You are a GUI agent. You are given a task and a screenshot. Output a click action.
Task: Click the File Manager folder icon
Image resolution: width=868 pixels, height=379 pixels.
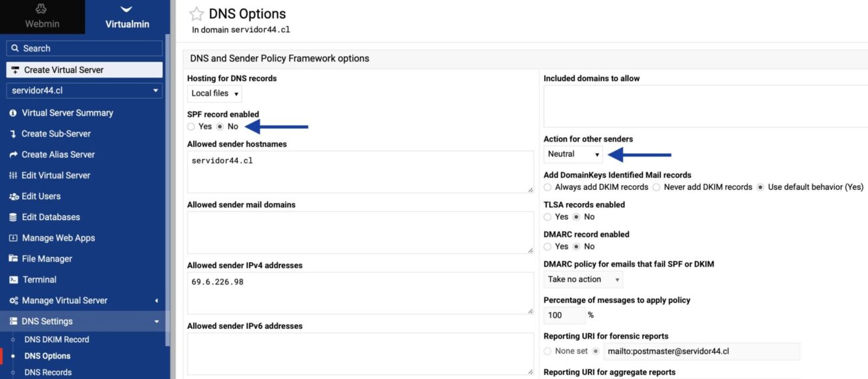click(x=13, y=259)
